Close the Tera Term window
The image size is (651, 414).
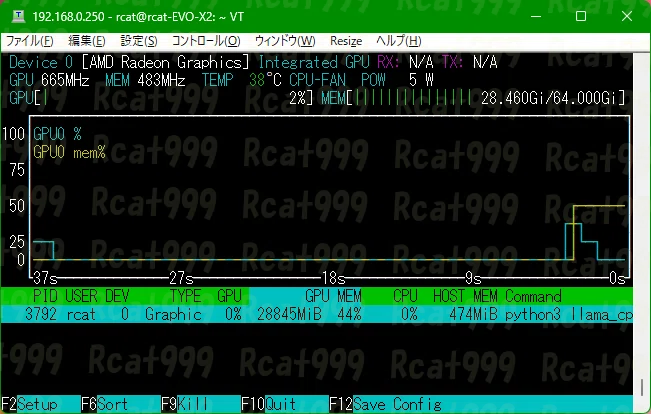(627, 17)
